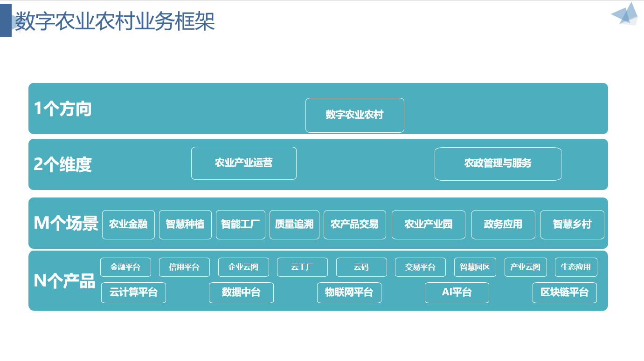The height and width of the screenshot is (361, 644).
Task: Choose the 云计算平台 box
Action: (x=133, y=293)
